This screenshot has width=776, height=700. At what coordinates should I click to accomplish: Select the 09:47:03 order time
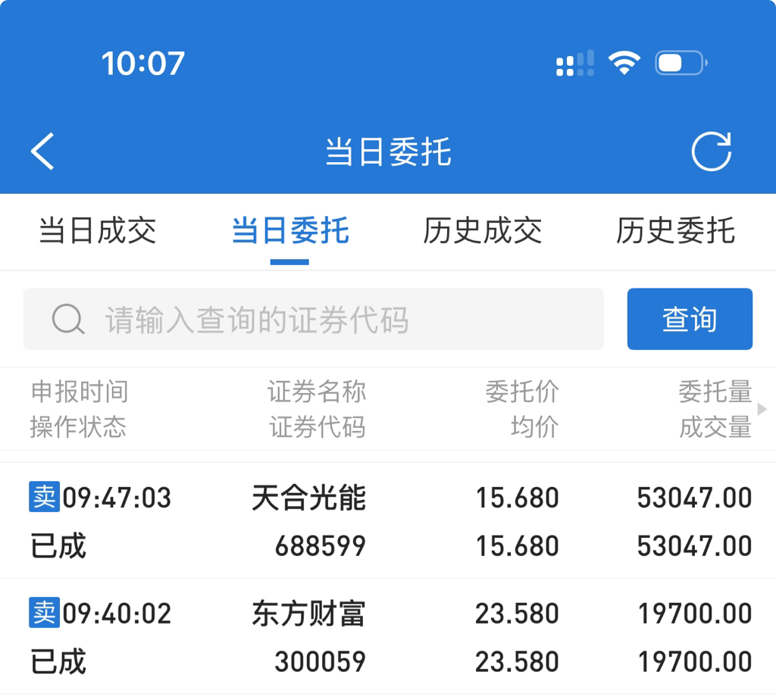point(117,498)
